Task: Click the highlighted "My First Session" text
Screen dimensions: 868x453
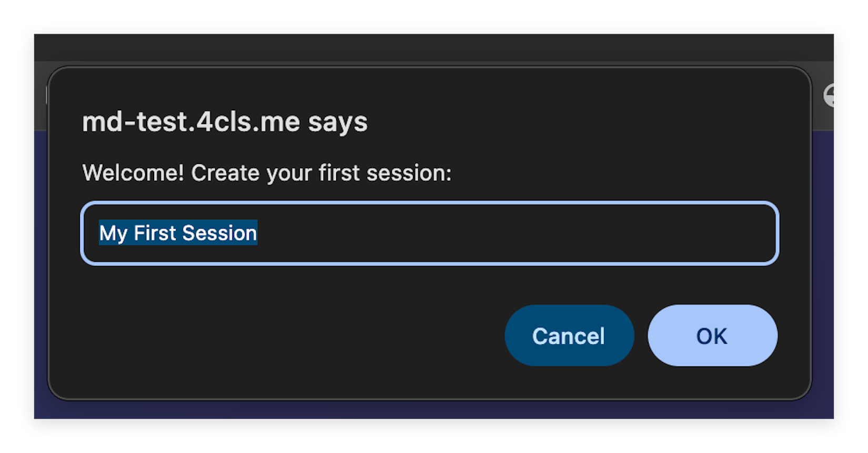Action: (x=178, y=233)
